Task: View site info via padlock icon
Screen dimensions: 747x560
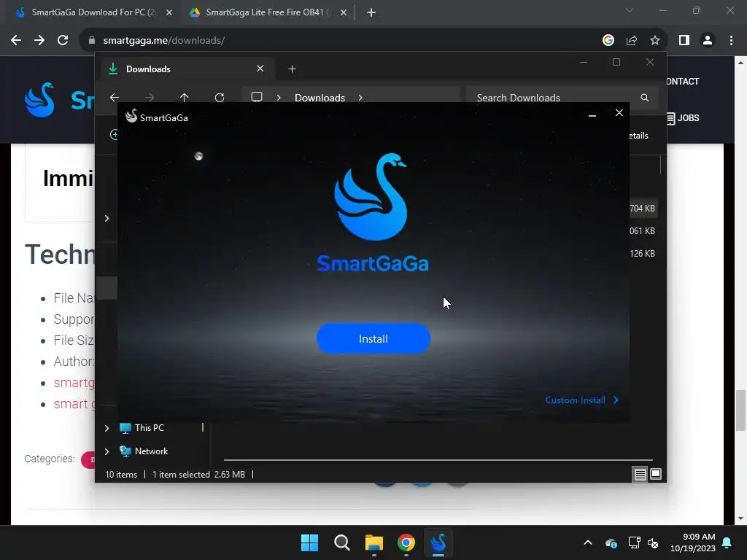Action: 92,41
